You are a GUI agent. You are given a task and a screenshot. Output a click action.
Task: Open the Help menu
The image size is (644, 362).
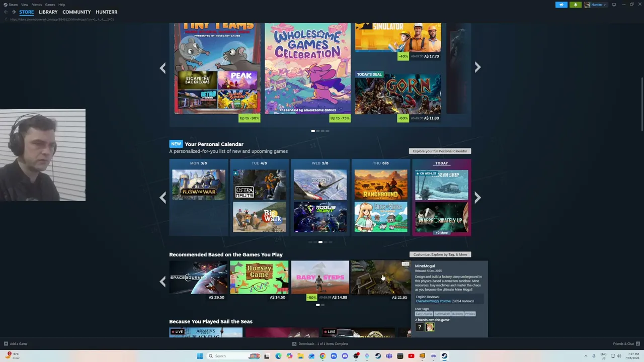click(61, 5)
